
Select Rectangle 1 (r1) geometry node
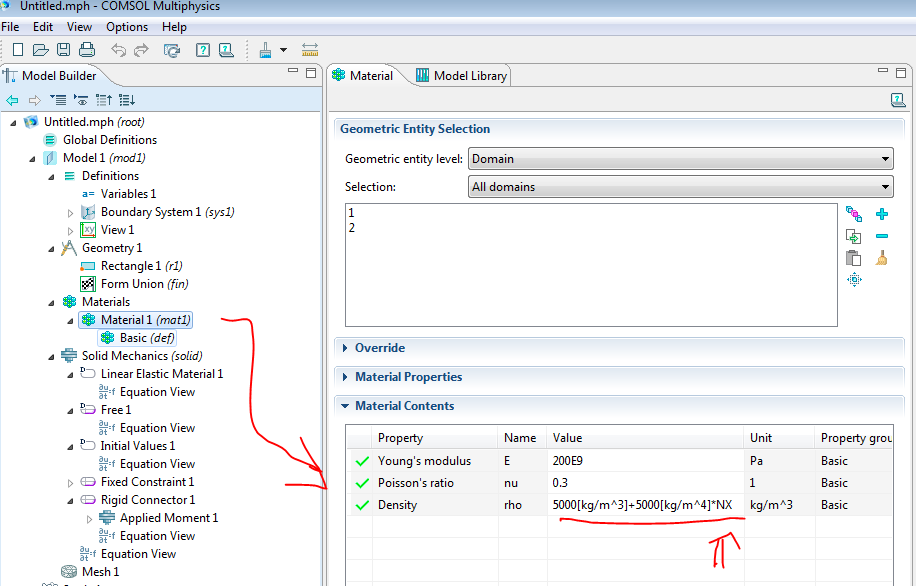(141, 266)
